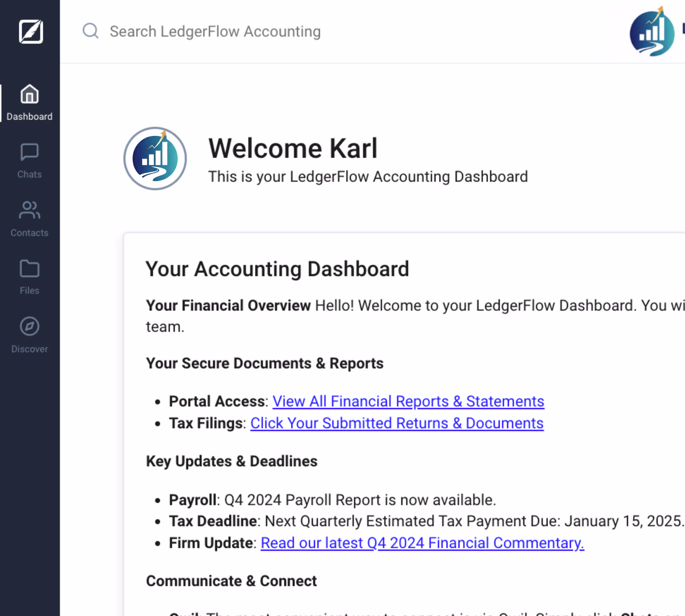Select the Dashboard label in the sidebar
The image size is (685, 616).
pyautogui.click(x=29, y=116)
